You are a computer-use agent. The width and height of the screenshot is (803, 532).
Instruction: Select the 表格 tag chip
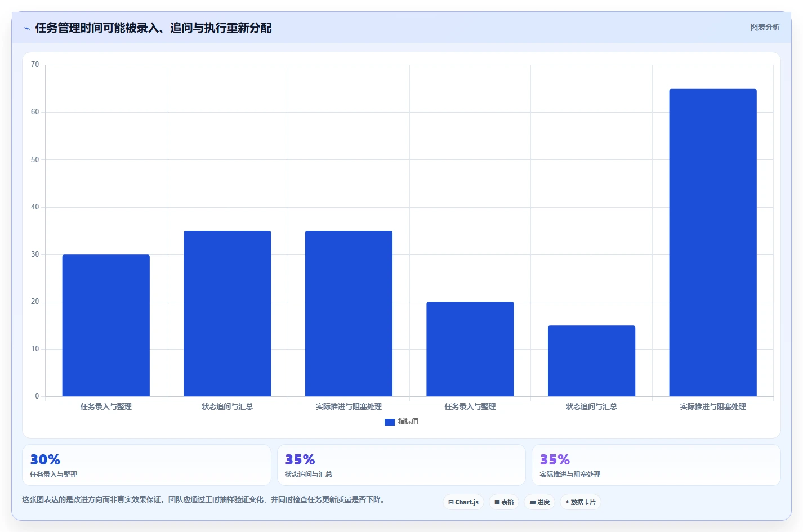coord(504,502)
